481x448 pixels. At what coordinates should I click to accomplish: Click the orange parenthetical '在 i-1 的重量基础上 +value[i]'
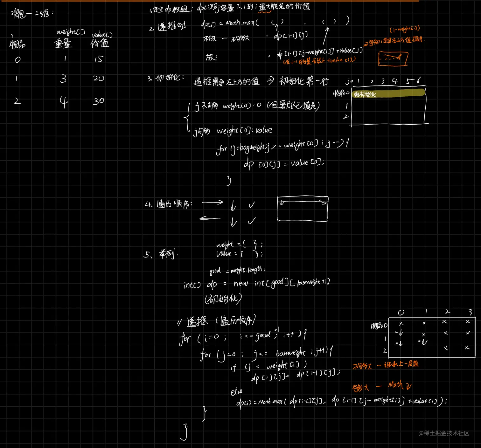[319, 61]
